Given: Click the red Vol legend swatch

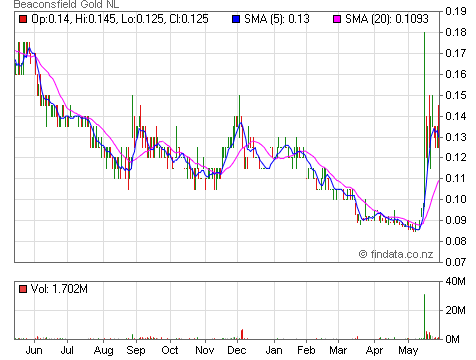Looking at the screenshot, I should coord(23,289).
